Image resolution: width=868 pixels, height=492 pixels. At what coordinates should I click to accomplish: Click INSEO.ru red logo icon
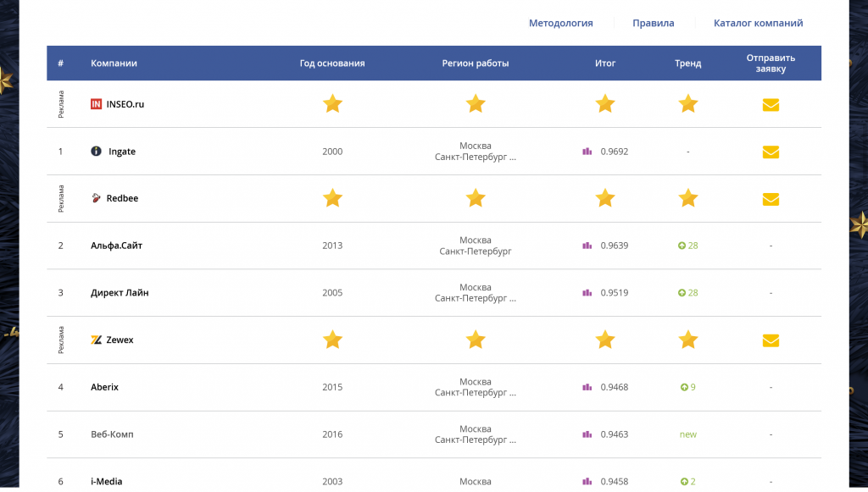click(x=97, y=104)
